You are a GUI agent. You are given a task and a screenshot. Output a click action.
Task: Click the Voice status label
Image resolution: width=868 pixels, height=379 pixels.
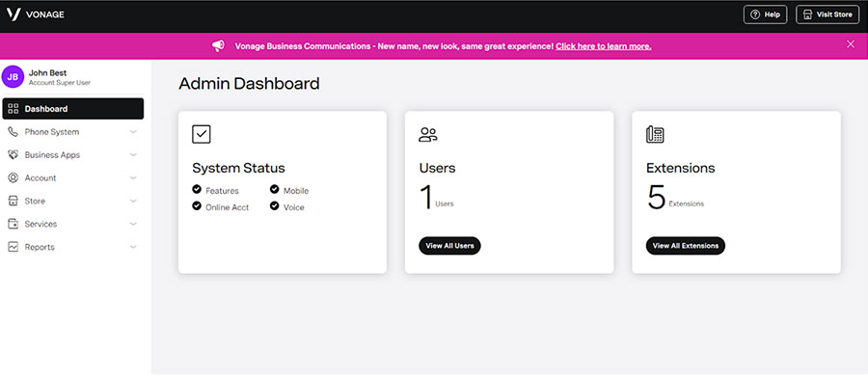click(x=294, y=207)
